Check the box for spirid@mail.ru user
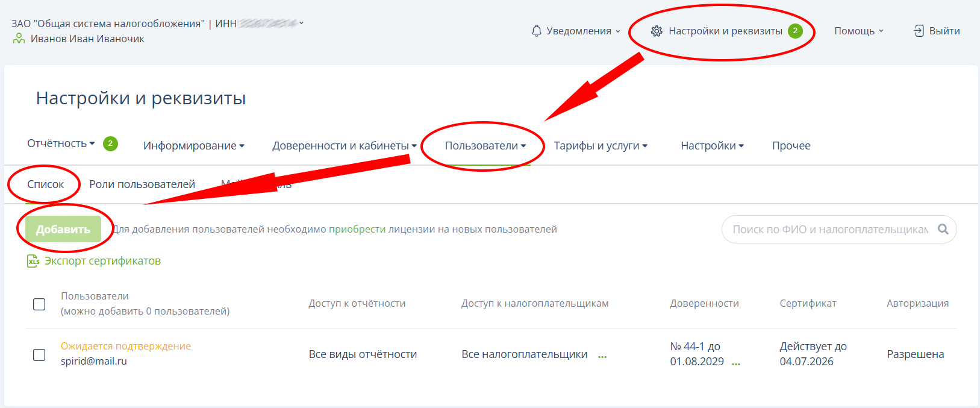The image size is (980, 408). pyautogui.click(x=39, y=354)
